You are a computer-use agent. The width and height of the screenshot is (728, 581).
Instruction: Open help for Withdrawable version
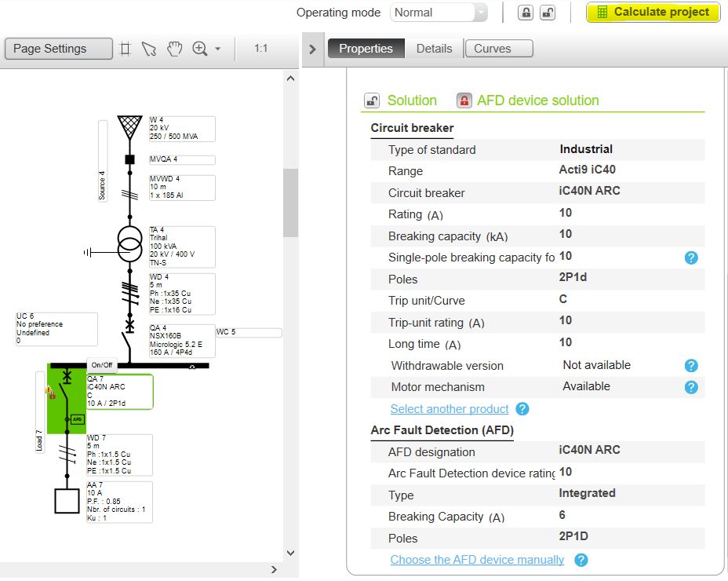point(691,366)
